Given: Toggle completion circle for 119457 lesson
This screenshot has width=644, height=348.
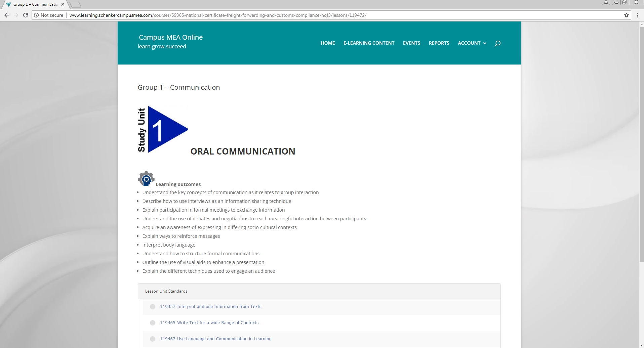Looking at the screenshot, I should click(153, 307).
